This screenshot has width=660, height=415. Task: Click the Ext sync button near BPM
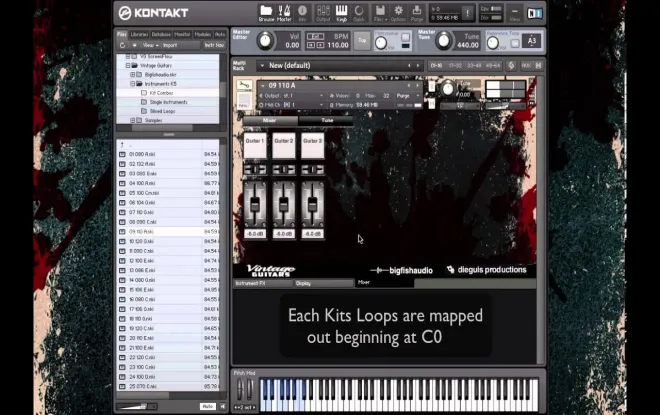(x=318, y=37)
